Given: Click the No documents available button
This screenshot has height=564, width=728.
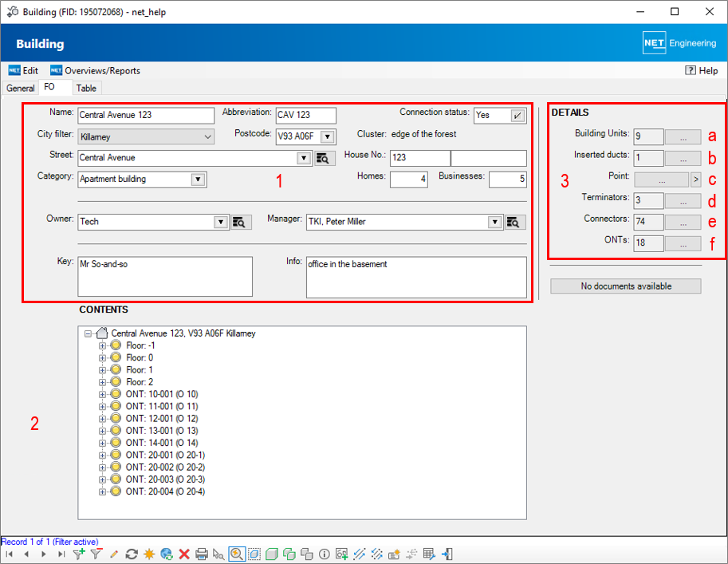Looking at the screenshot, I should coord(625,286).
